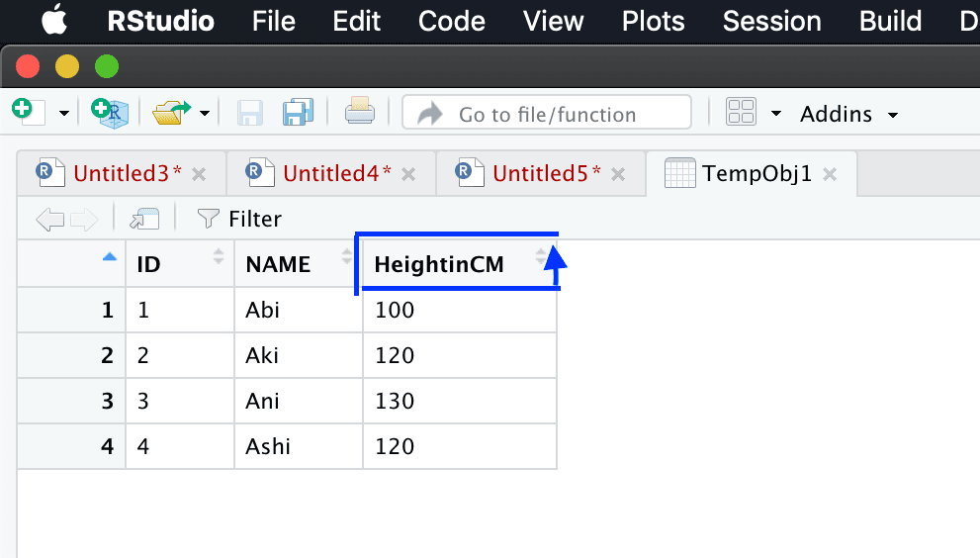Click the Go to file/function field

(x=547, y=113)
